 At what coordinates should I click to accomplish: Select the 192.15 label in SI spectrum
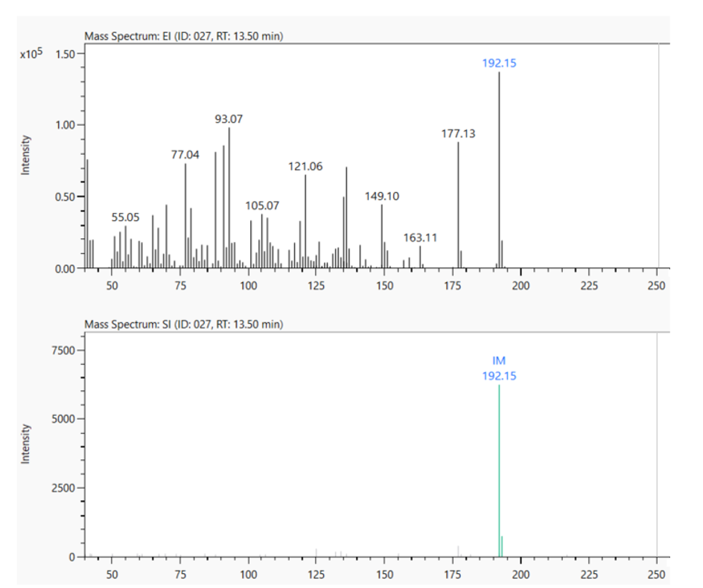[499, 376]
